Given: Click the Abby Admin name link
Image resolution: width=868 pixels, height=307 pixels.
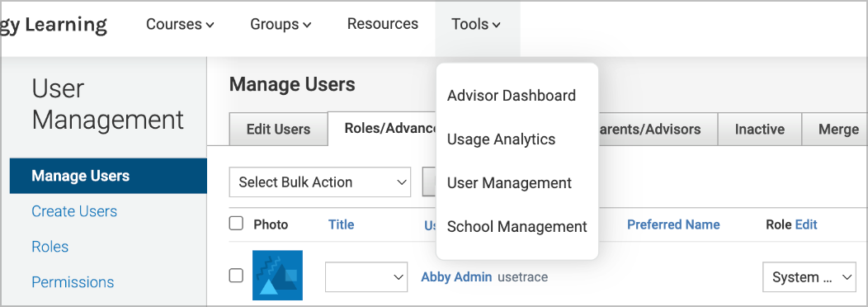Looking at the screenshot, I should coord(456,277).
